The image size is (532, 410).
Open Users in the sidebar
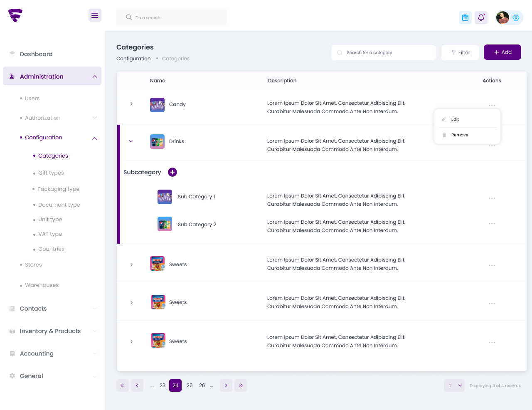32,99
